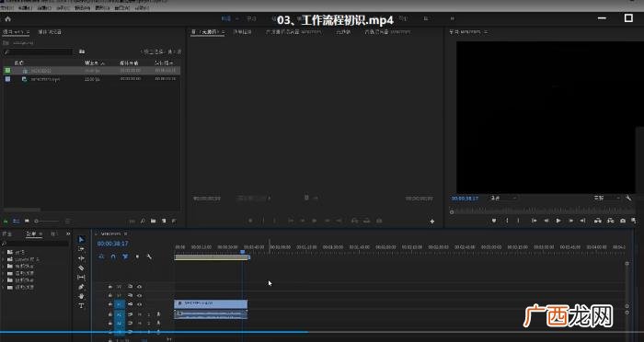Open program monitor settings wrench
Screen dimensions: 644x342
[628, 198]
